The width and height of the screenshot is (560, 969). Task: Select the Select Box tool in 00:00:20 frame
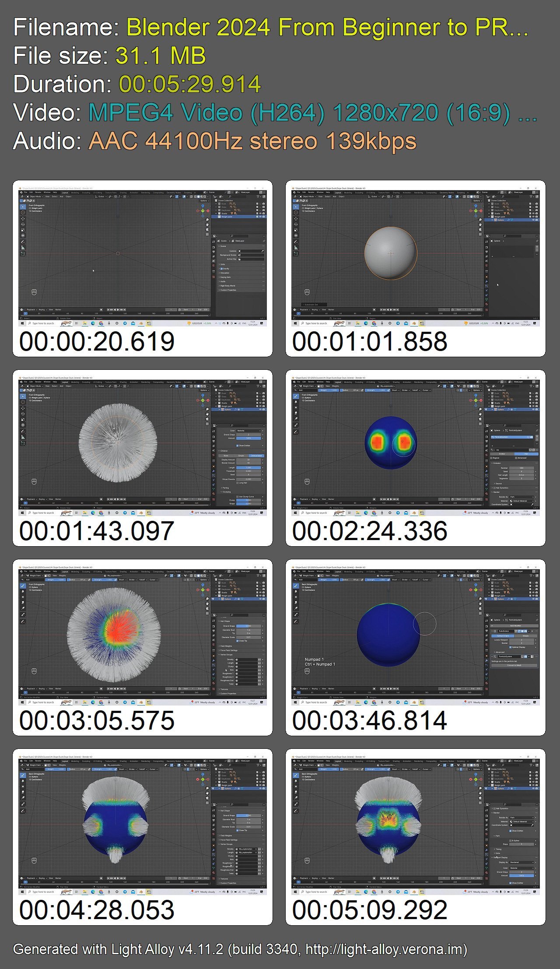[23, 207]
